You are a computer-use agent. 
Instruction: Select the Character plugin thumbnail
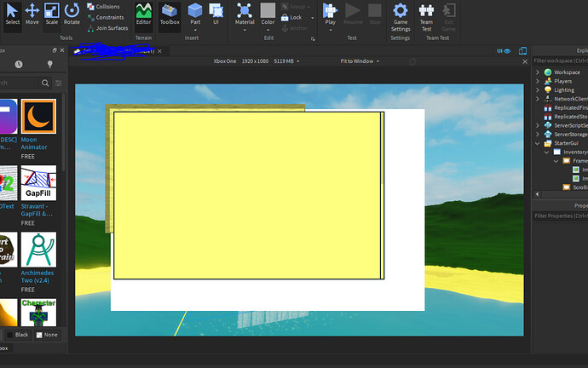(x=38, y=313)
